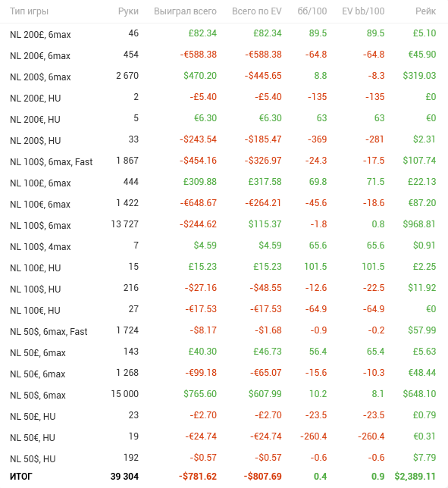Viewport: 448px width, 488px height.
Task: Click the total rake $2,389.11
Action: (x=415, y=477)
